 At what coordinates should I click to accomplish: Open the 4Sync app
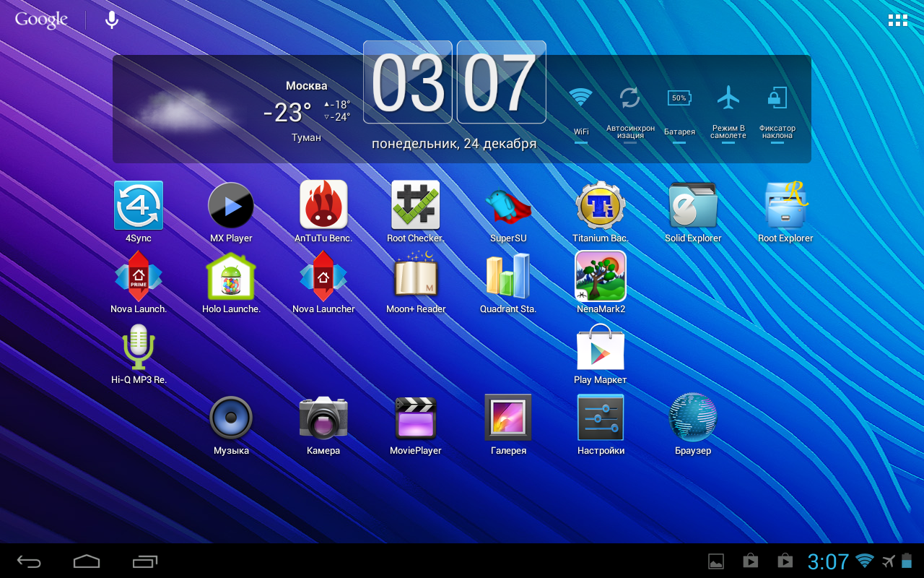[x=139, y=206]
